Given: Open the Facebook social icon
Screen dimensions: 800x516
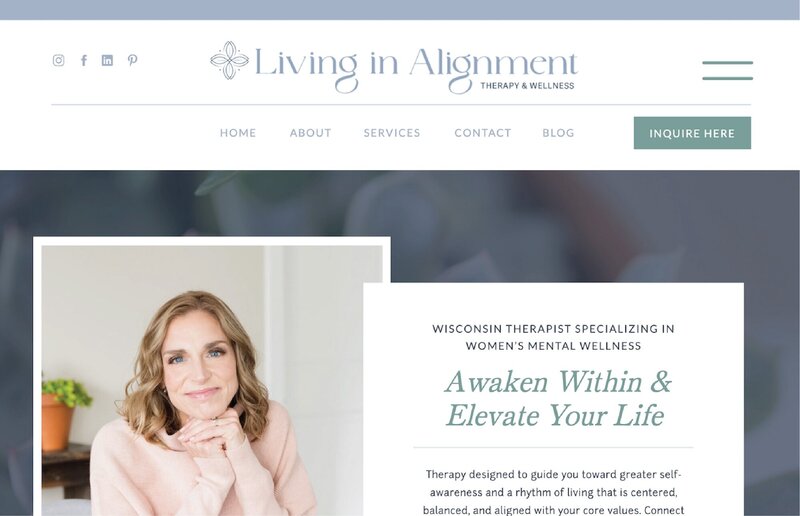Looking at the screenshot, I should pyautogui.click(x=84, y=60).
